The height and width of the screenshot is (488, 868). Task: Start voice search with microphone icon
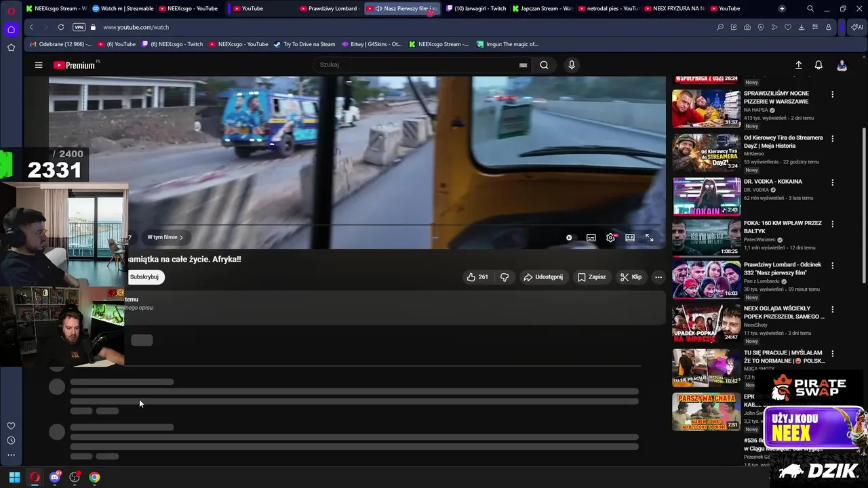point(572,65)
